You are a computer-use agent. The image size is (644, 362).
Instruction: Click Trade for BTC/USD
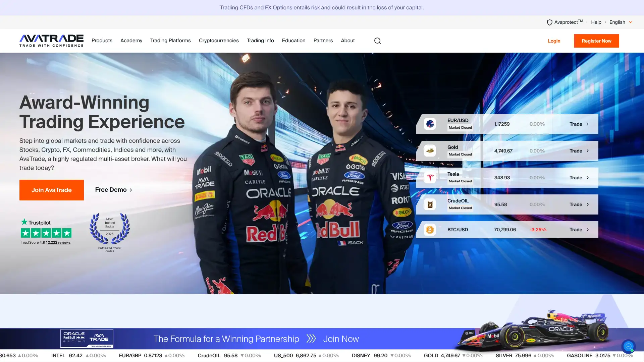pos(576,230)
